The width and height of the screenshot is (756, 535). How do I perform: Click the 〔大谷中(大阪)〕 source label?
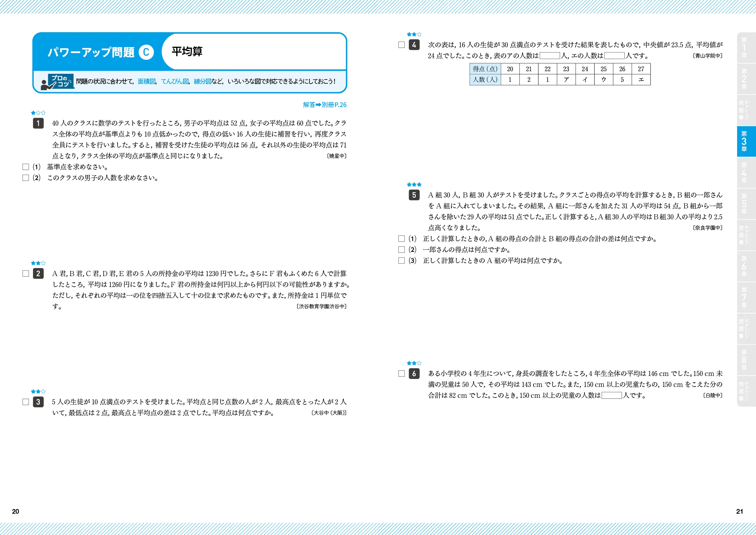(x=329, y=413)
